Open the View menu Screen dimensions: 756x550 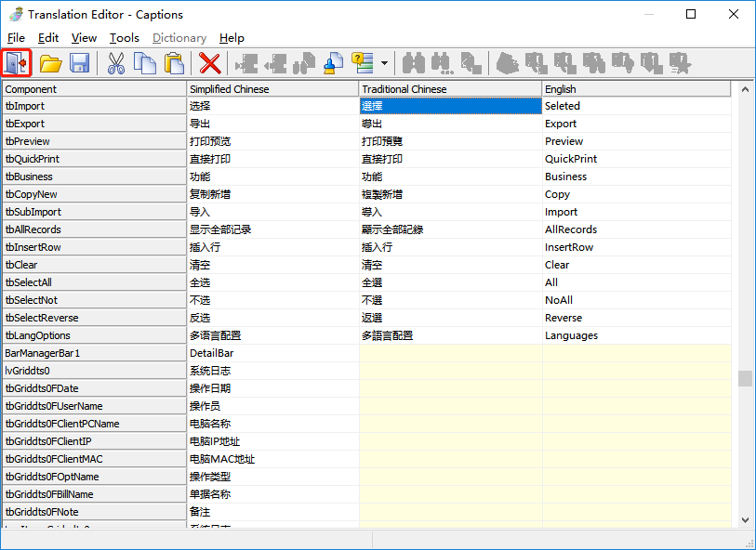[x=84, y=37]
